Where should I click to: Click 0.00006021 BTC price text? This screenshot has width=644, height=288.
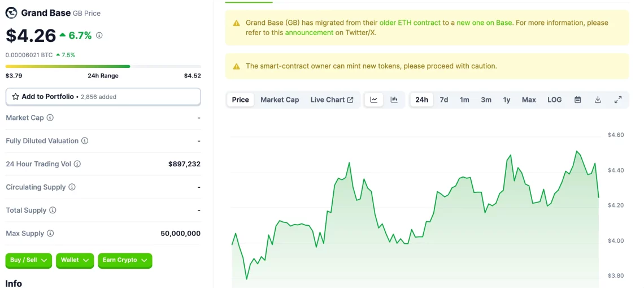coord(29,55)
